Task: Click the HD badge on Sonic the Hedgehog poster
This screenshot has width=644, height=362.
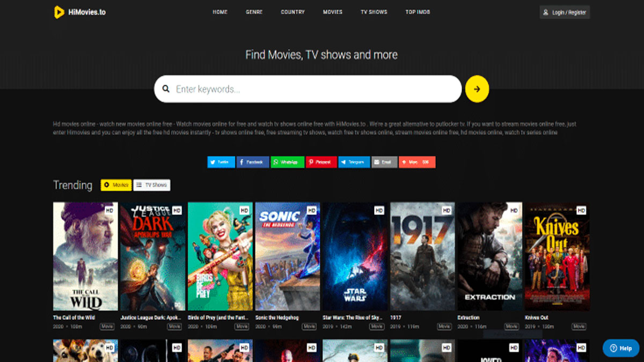Action: click(312, 210)
